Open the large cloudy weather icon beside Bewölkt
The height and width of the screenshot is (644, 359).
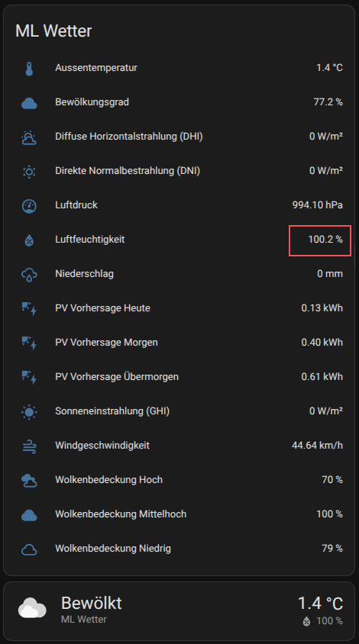(x=32, y=608)
